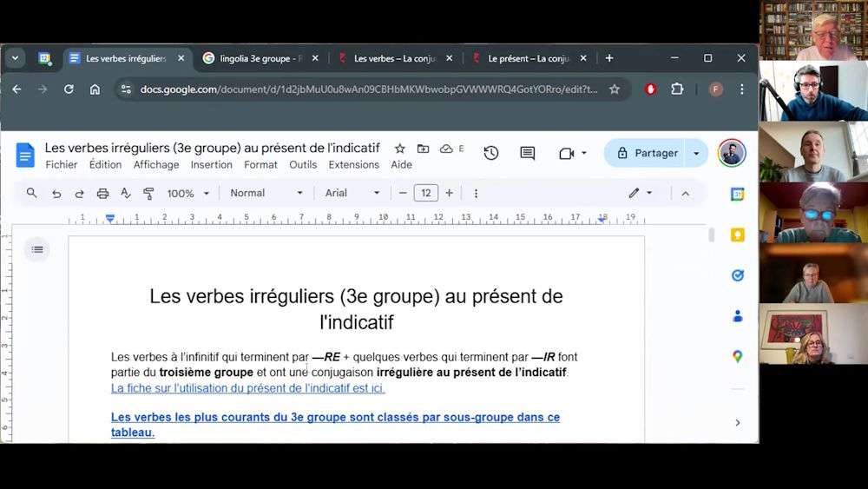
Task: Switch to Le présent – La conju tab
Action: [528, 58]
